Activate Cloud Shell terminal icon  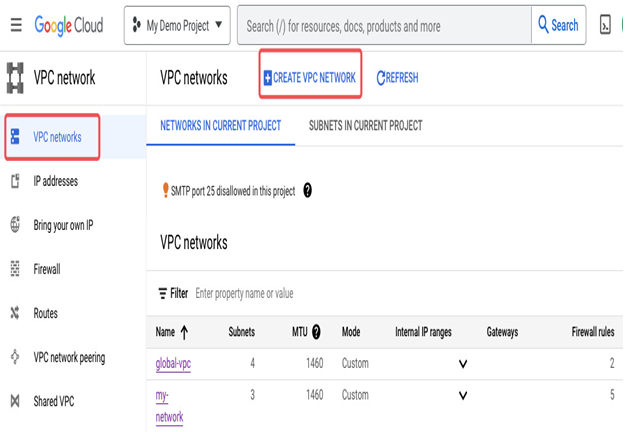[x=605, y=25]
